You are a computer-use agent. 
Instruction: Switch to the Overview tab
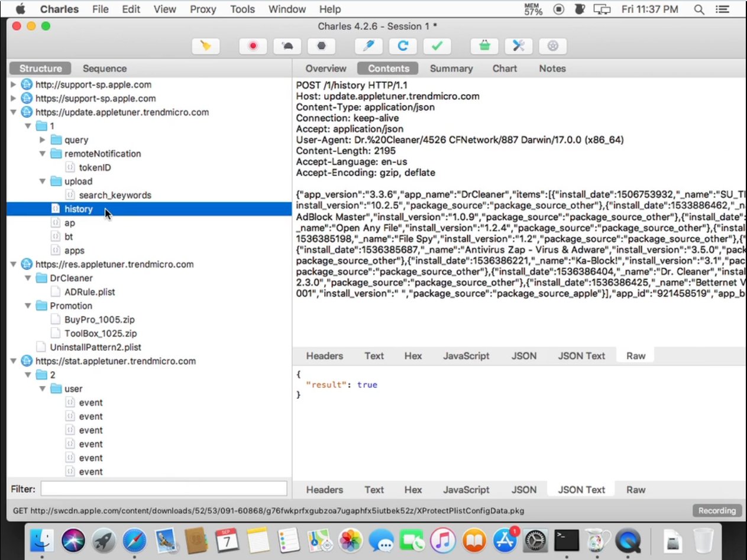pos(326,69)
